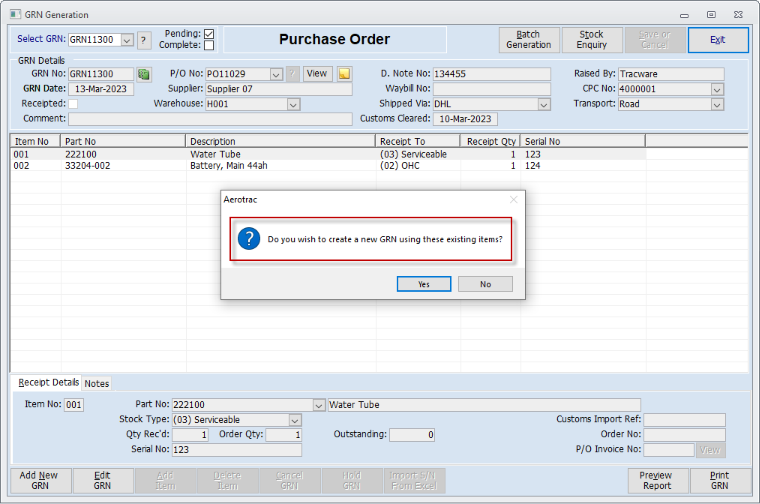Toggle the Complete checkbox
Screen dimensions: 760x504
[x=209, y=45]
